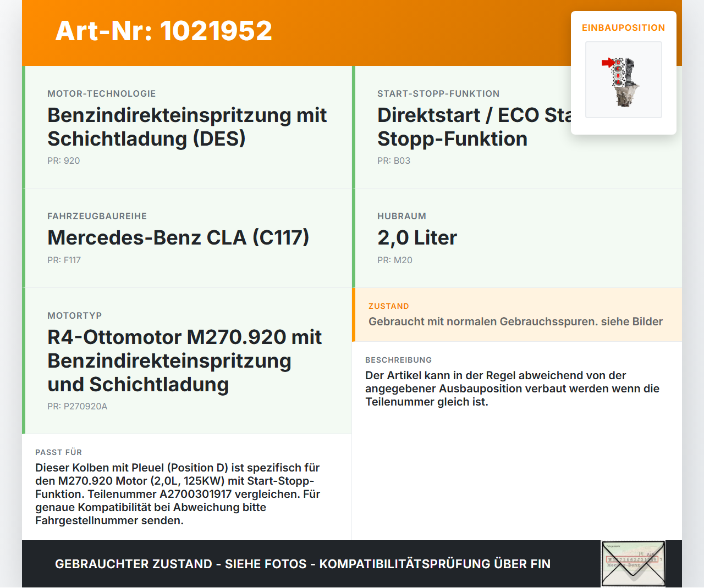This screenshot has height=588, width=704.
Task: Select the MOTOR-TECHNOLOGIE label
Action: coord(102,93)
